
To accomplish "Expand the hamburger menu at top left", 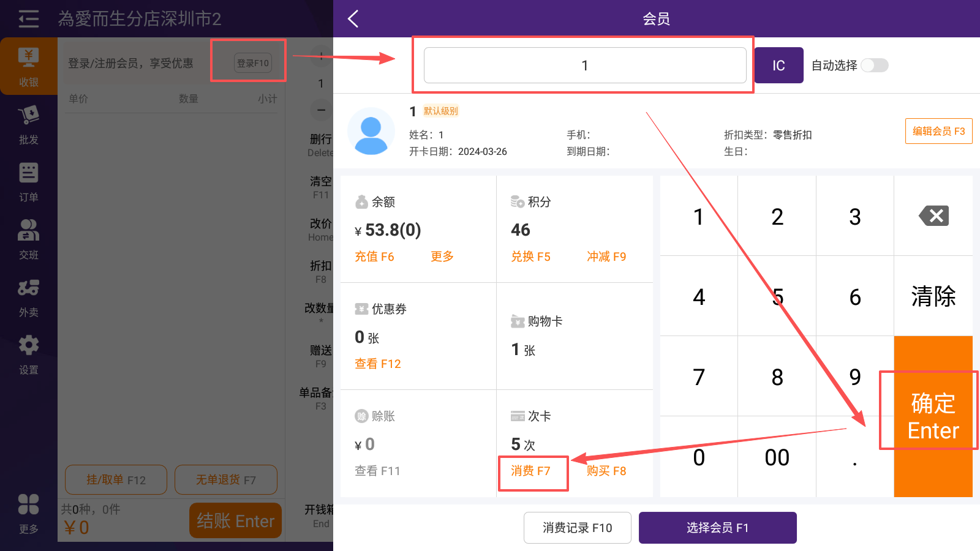I will click(x=28, y=19).
